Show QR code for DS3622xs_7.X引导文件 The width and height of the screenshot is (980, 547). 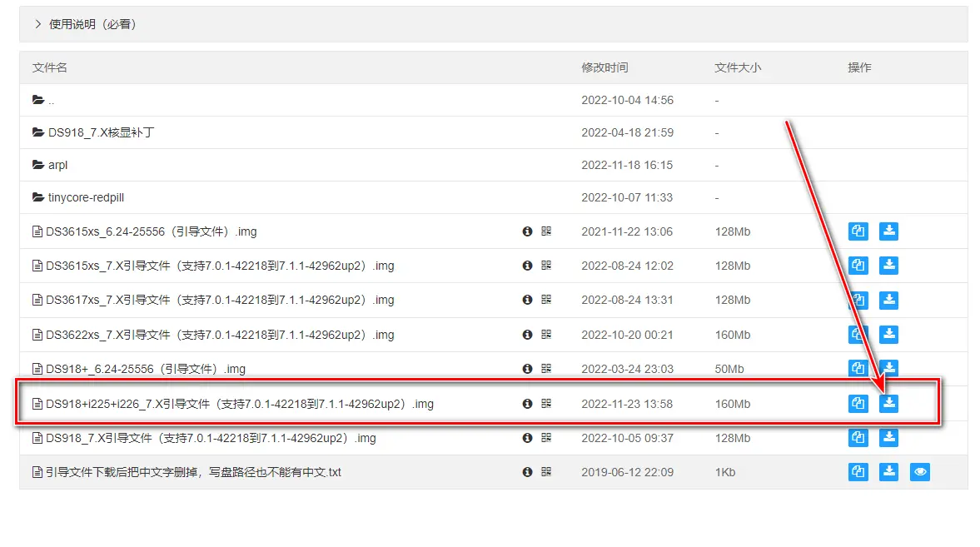point(546,335)
